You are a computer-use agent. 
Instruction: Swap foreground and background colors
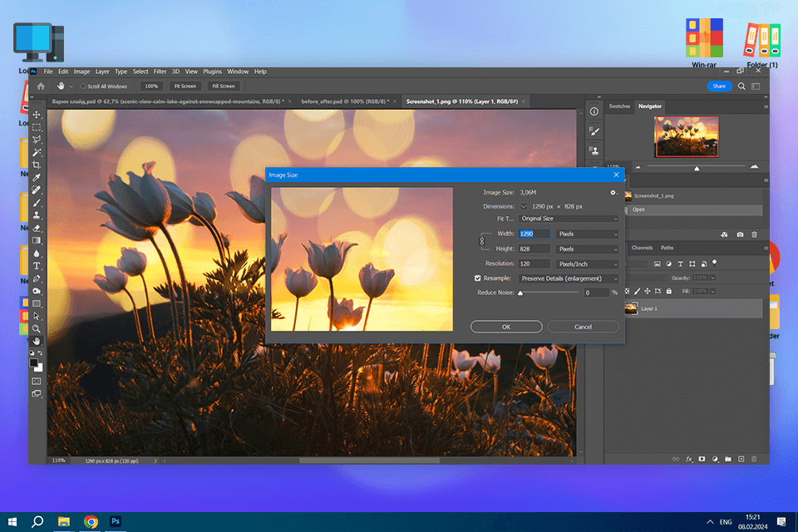click(40, 352)
